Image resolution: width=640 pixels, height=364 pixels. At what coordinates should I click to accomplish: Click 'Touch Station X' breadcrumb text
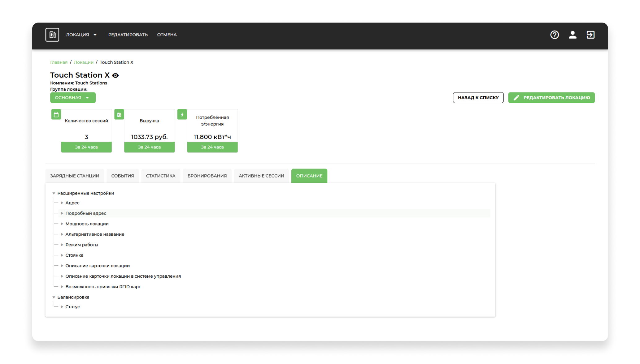[x=116, y=62]
